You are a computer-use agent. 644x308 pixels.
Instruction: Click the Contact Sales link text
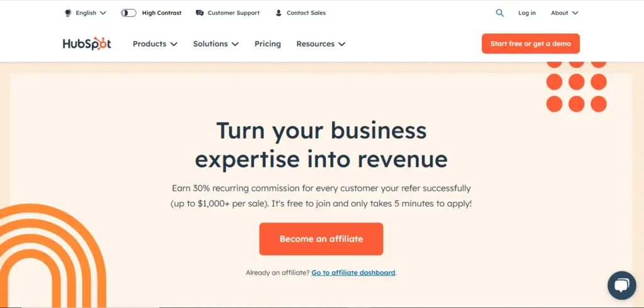click(x=306, y=13)
